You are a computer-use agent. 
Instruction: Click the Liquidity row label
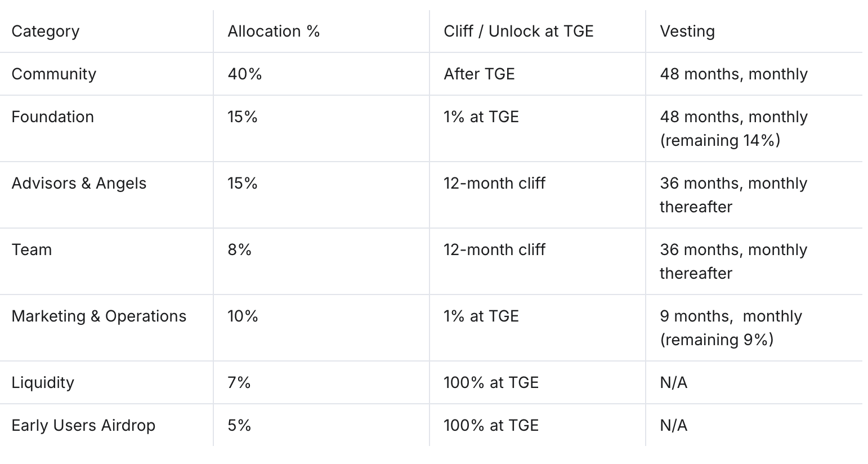click(x=43, y=383)
